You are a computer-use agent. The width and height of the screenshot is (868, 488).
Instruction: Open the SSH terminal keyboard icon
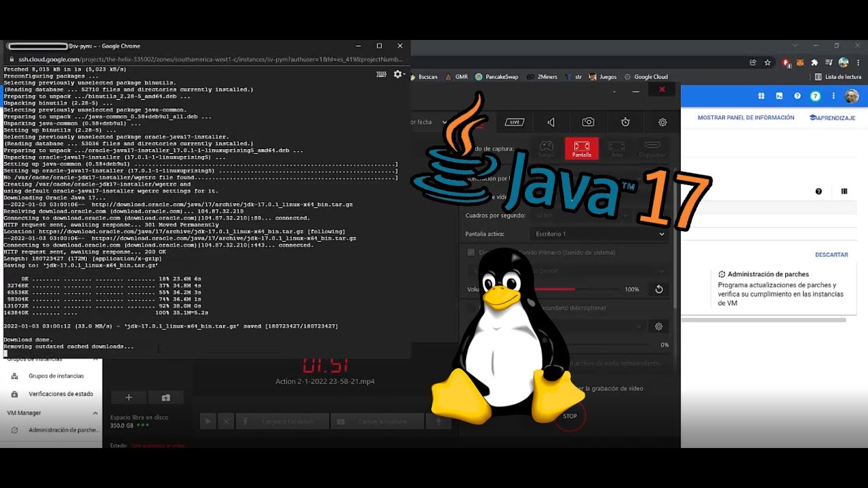coord(382,74)
